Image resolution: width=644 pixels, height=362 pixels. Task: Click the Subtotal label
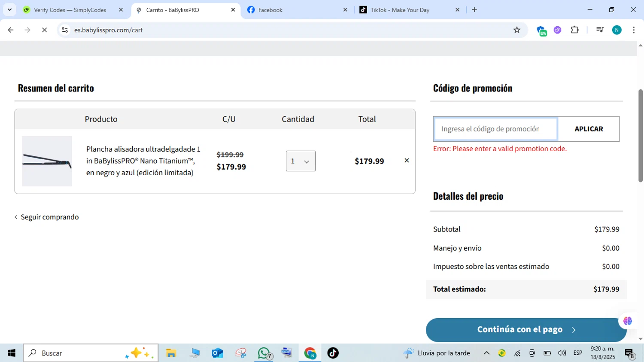point(447,229)
